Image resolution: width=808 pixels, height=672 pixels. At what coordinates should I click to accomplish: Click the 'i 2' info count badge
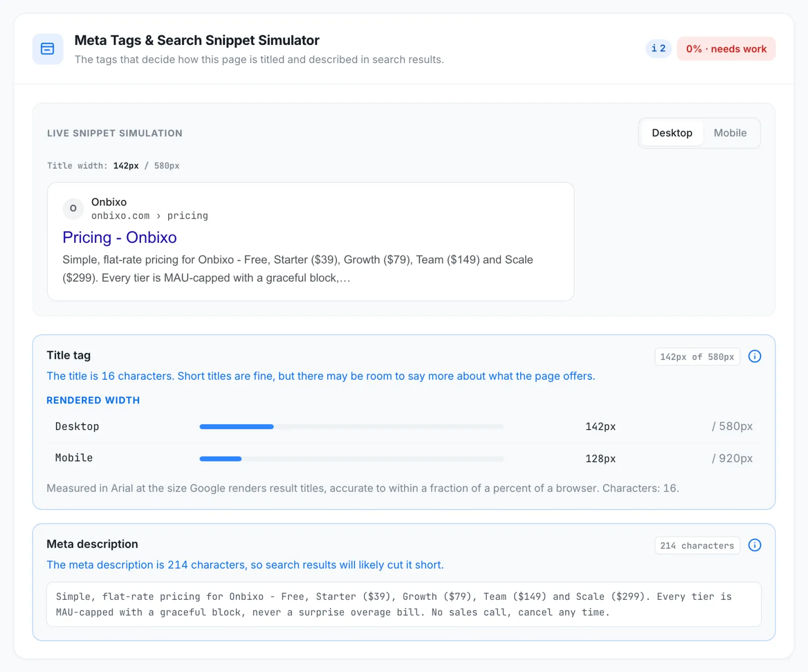[x=659, y=48]
